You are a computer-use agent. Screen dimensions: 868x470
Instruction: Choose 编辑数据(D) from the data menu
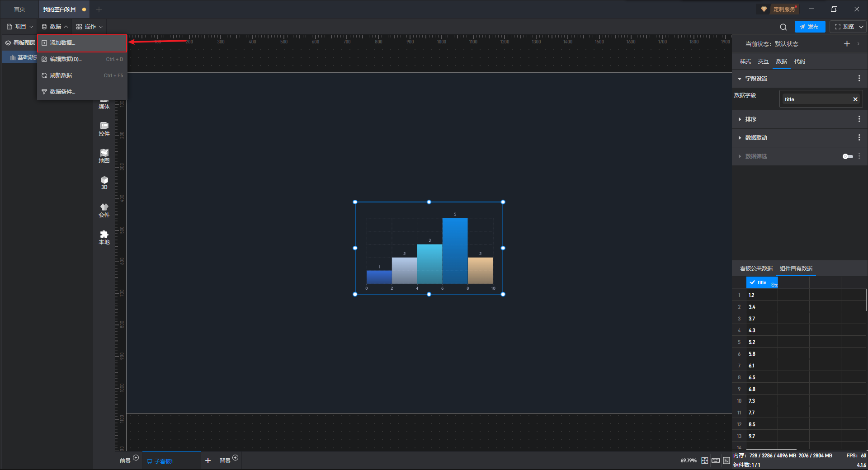click(x=82, y=59)
